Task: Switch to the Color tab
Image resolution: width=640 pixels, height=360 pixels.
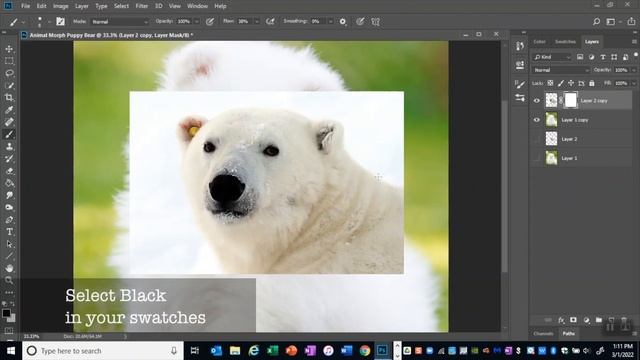Action: [539, 42]
